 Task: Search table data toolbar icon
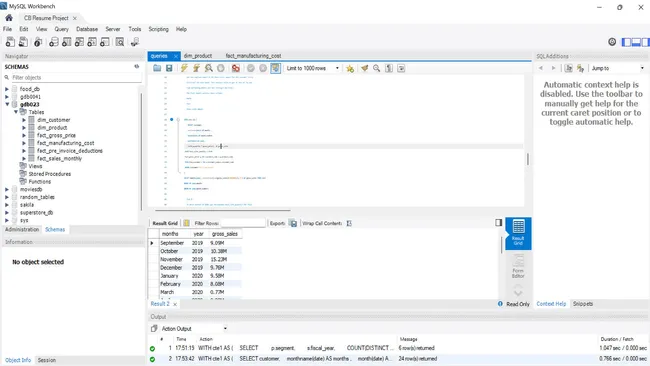pyautogui.click(x=120, y=42)
